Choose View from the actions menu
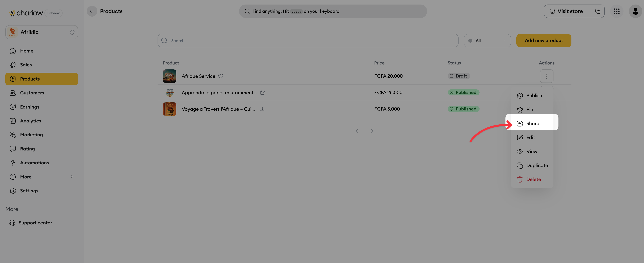 (x=532, y=151)
